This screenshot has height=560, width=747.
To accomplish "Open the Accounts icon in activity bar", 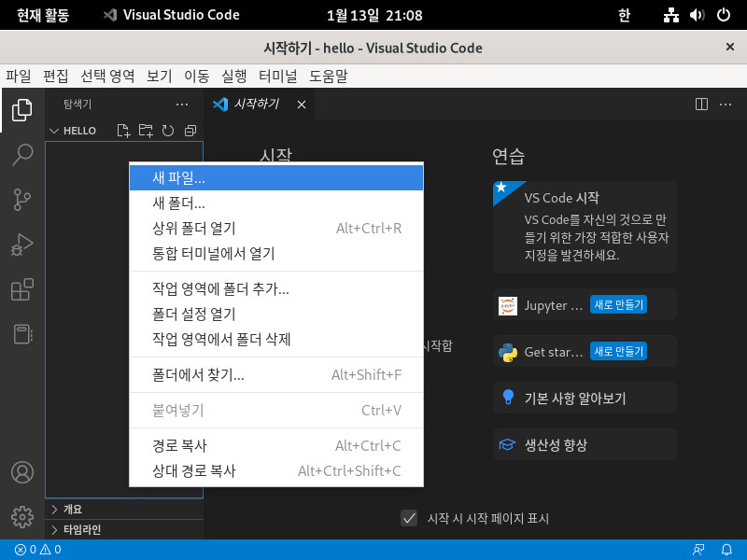I will [21, 472].
